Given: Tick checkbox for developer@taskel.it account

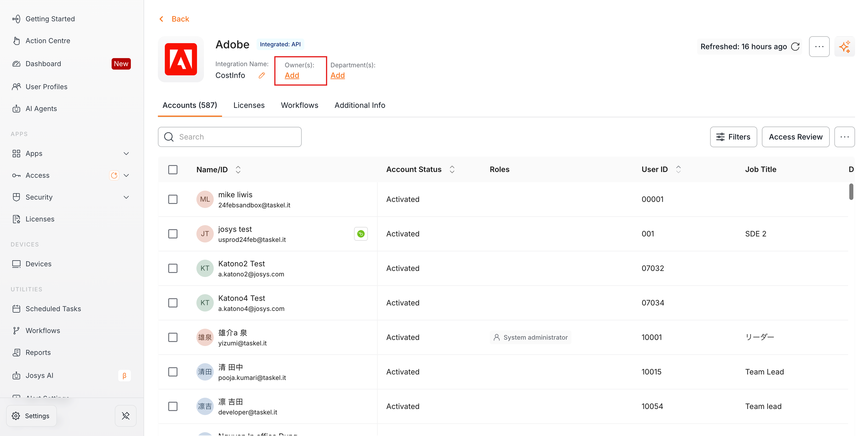Looking at the screenshot, I should pyautogui.click(x=173, y=406).
